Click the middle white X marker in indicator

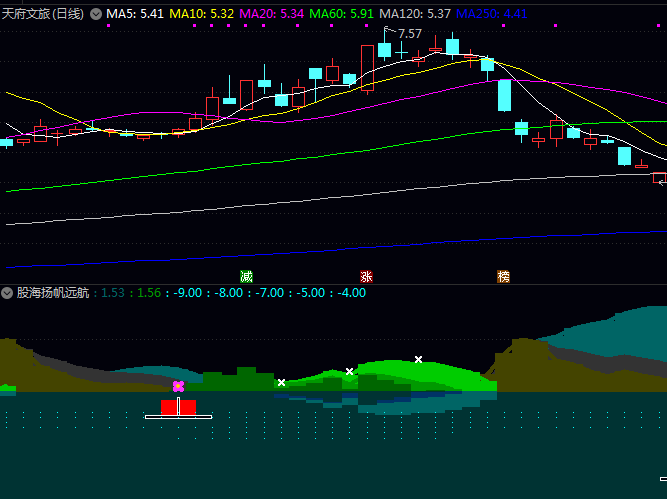[x=349, y=371]
